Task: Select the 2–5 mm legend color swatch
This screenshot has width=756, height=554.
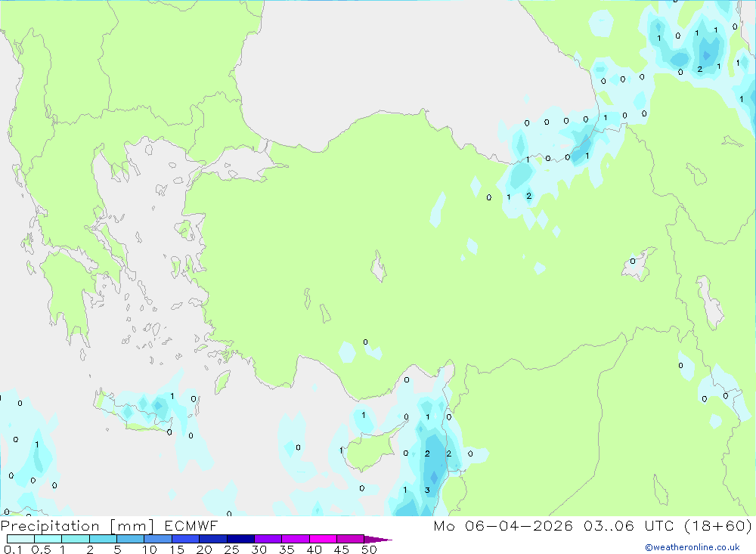Action: [x=103, y=539]
